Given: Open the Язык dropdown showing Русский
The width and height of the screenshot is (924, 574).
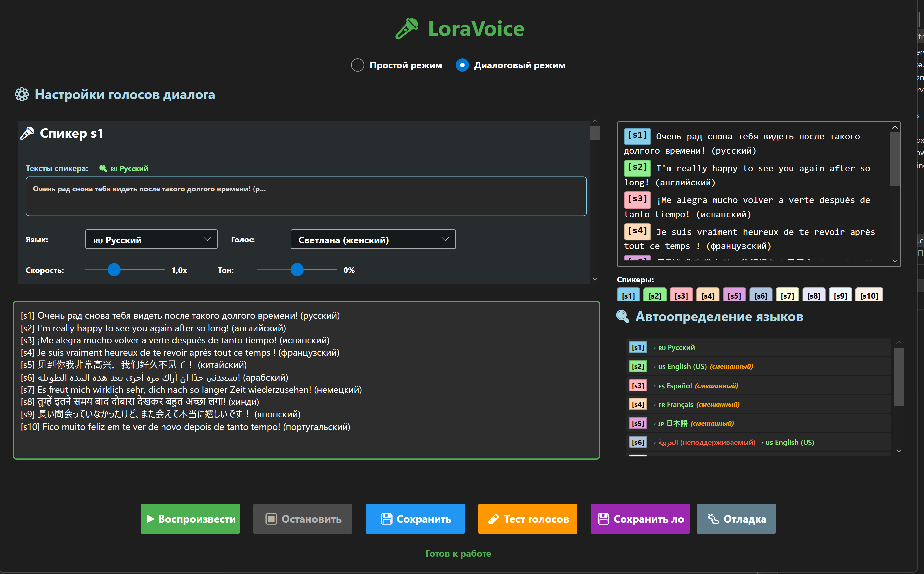Looking at the screenshot, I should coord(151,239).
